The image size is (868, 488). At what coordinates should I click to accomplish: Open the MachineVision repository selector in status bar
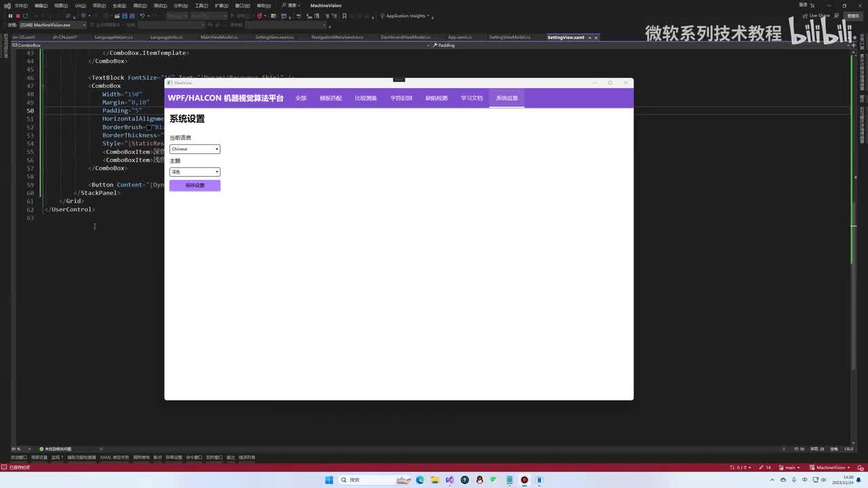point(831,468)
